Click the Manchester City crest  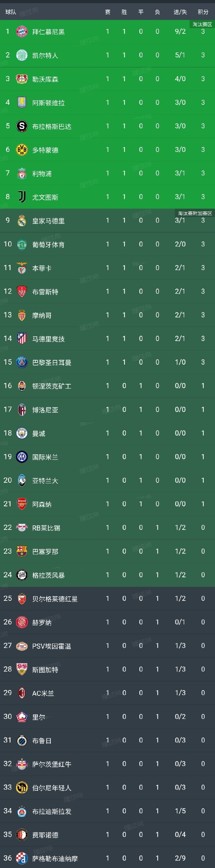click(22, 433)
